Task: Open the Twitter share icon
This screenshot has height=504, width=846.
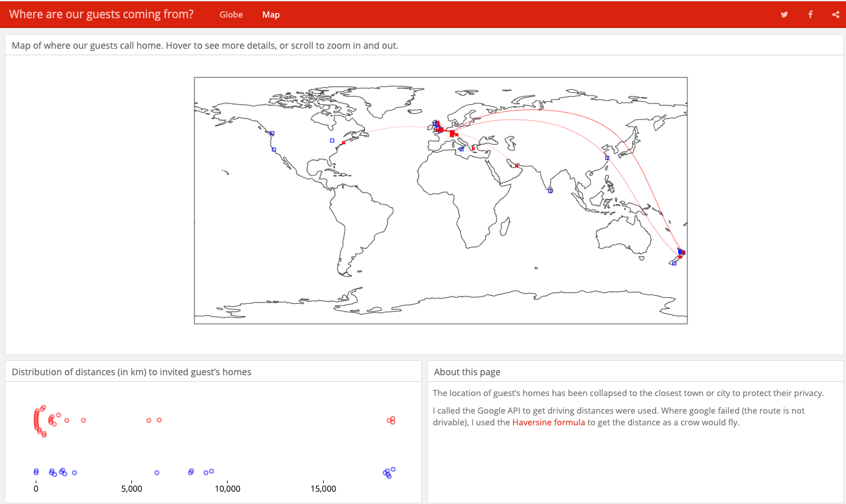Action: coord(785,14)
